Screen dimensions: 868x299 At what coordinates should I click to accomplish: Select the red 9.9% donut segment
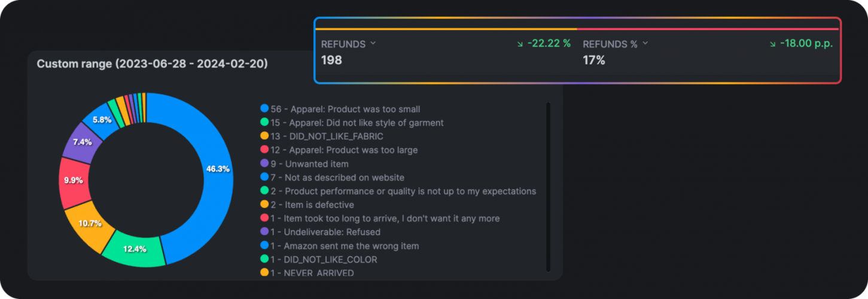coord(75,180)
